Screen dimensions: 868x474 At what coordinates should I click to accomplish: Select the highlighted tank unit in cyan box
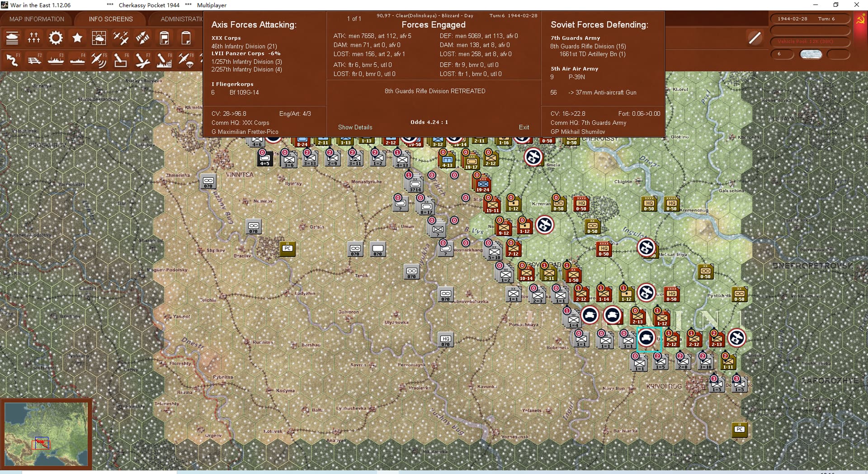coord(646,338)
